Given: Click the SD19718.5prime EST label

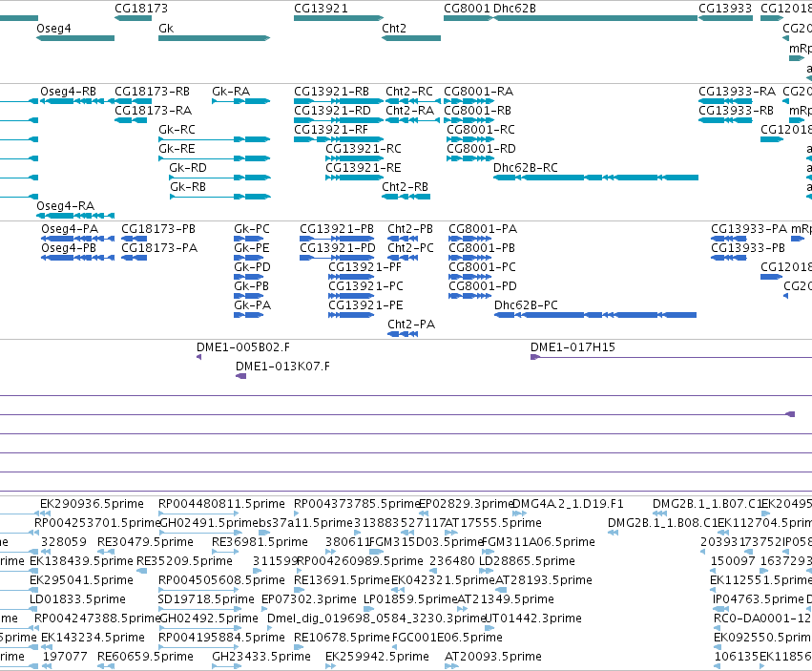Looking at the screenshot, I should tap(206, 599).
